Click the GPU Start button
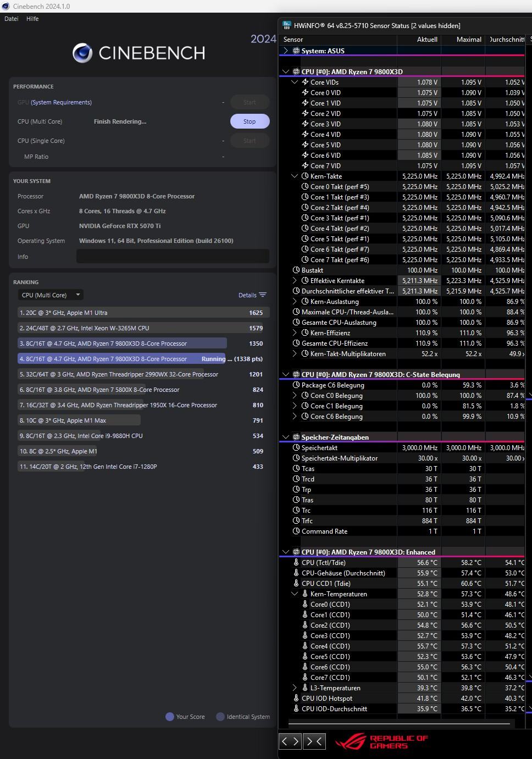532x759 pixels. [250, 102]
